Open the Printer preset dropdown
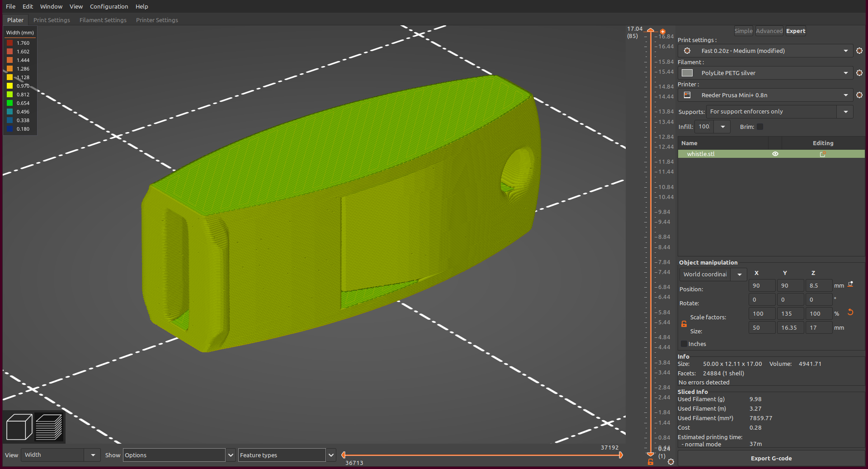Viewport: 868px width, 469px height. tap(765, 95)
